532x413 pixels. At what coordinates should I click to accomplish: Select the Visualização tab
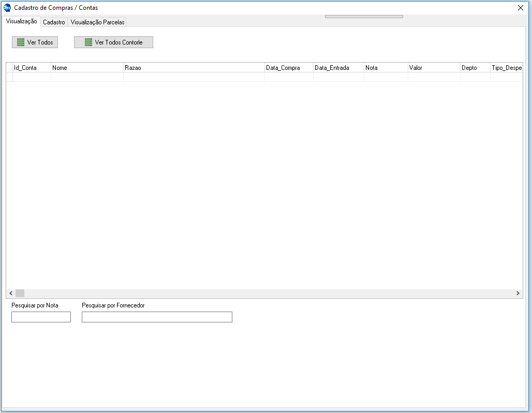(21, 21)
